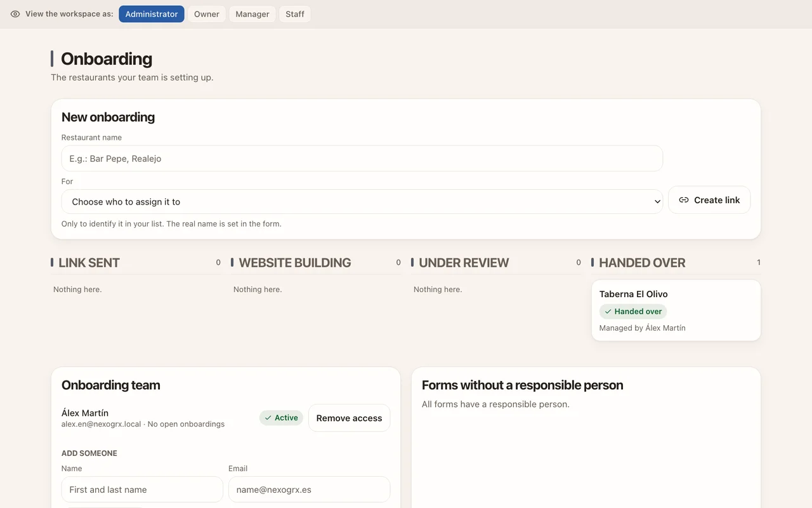Click the Website Building column header
The image size is (812, 508).
(x=295, y=263)
